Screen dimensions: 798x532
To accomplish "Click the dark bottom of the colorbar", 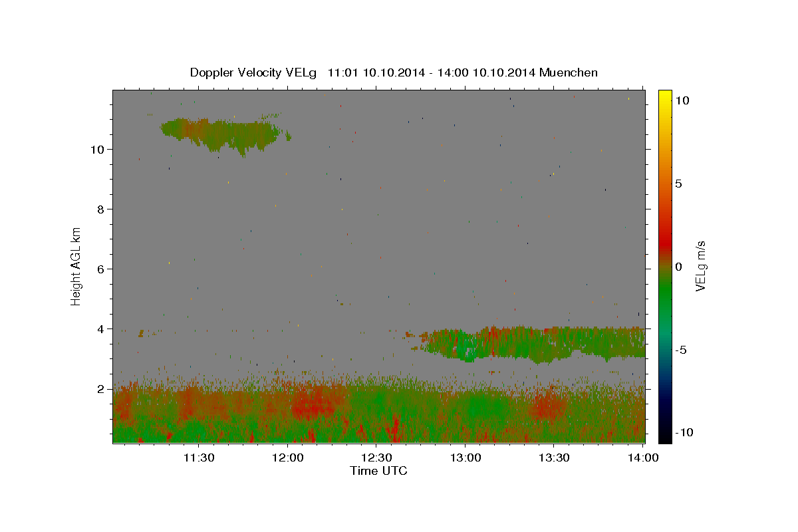I will (665, 429).
